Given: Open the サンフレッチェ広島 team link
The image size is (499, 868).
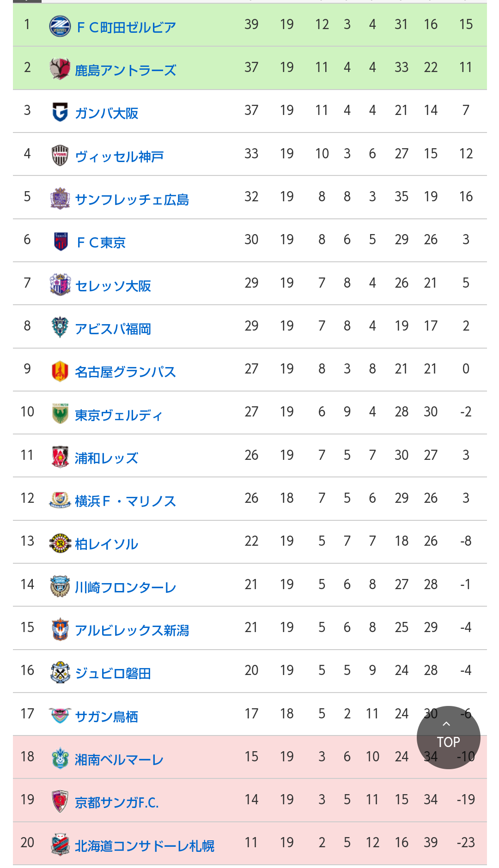Looking at the screenshot, I should pos(132,199).
